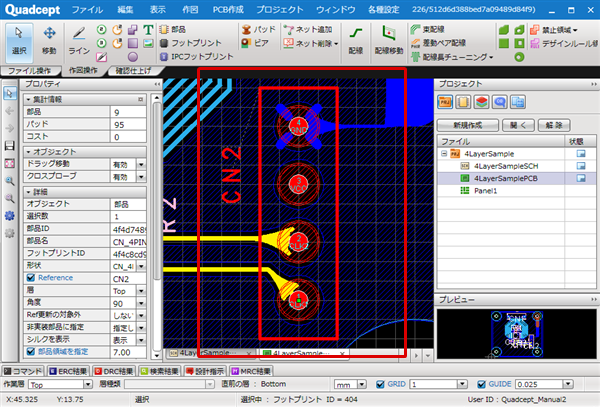Open the ファイル menu
This screenshot has width=600, height=407.
point(87,10)
